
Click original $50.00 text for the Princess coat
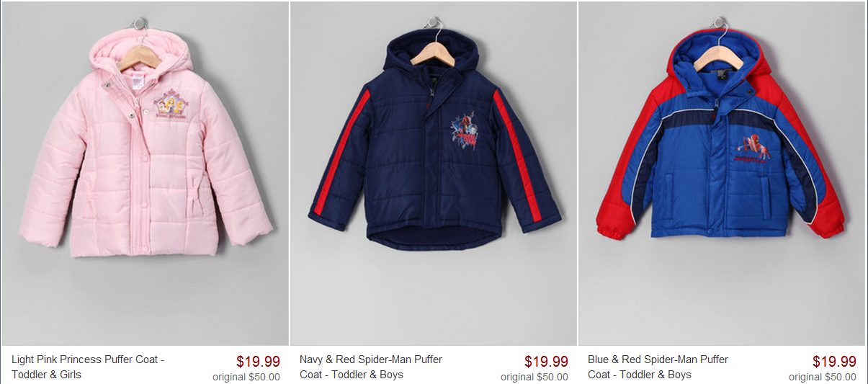(x=246, y=377)
